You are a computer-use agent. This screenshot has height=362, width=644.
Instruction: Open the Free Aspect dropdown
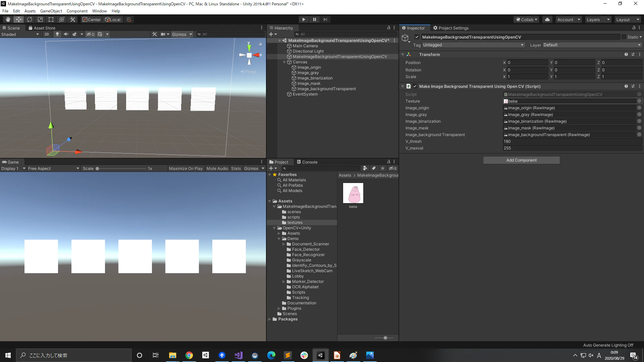pyautogui.click(x=53, y=168)
